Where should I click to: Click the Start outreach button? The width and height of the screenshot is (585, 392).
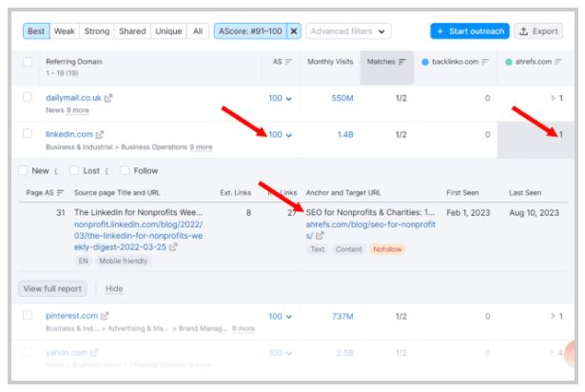tap(470, 31)
